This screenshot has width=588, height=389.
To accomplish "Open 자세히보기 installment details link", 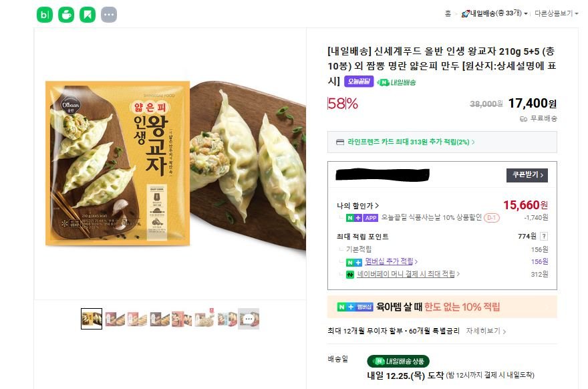I will 486,331.
